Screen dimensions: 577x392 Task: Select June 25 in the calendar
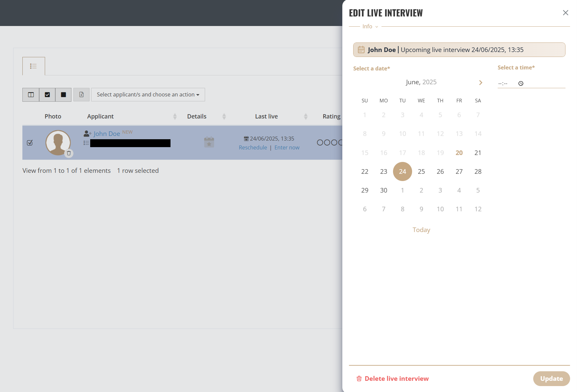(x=421, y=171)
